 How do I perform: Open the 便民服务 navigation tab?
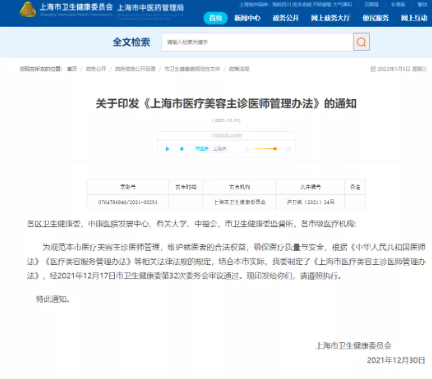(375, 18)
